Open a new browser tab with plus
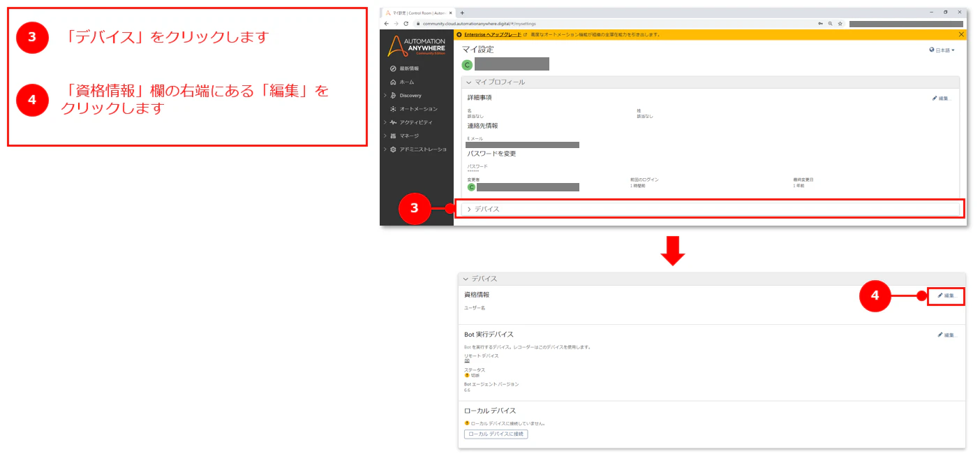980x461 pixels. click(x=462, y=13)
